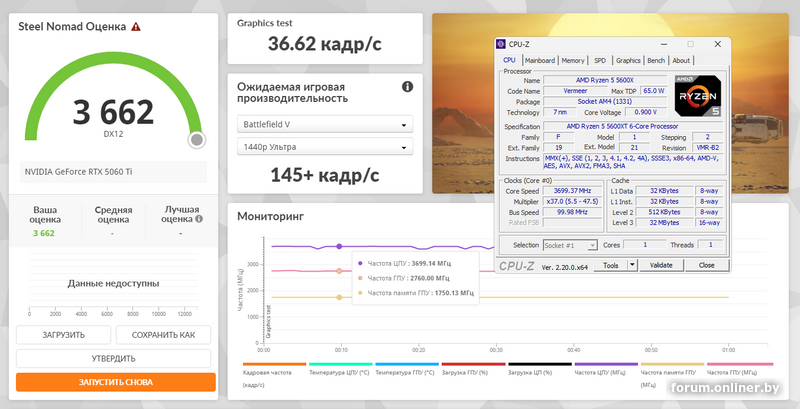Toggle the Загрузка ЦП legend swatch

point(540,364)
